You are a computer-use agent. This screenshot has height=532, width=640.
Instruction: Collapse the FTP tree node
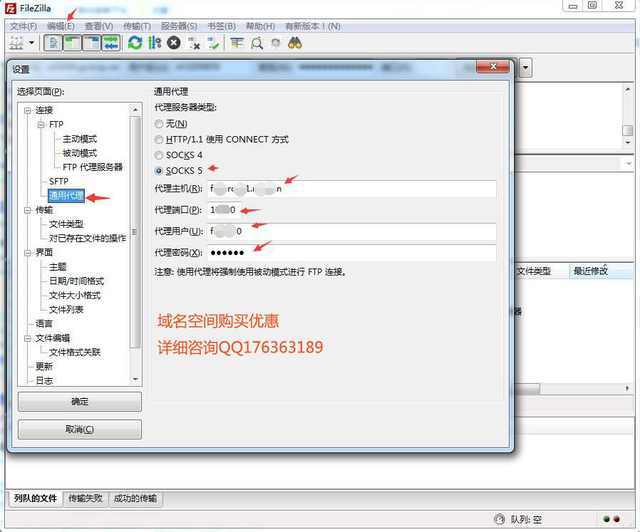click(x=41, y=124)
